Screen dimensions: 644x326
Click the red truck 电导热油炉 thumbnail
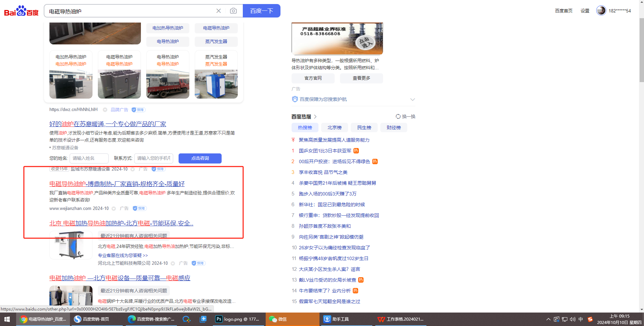[168, 84]
